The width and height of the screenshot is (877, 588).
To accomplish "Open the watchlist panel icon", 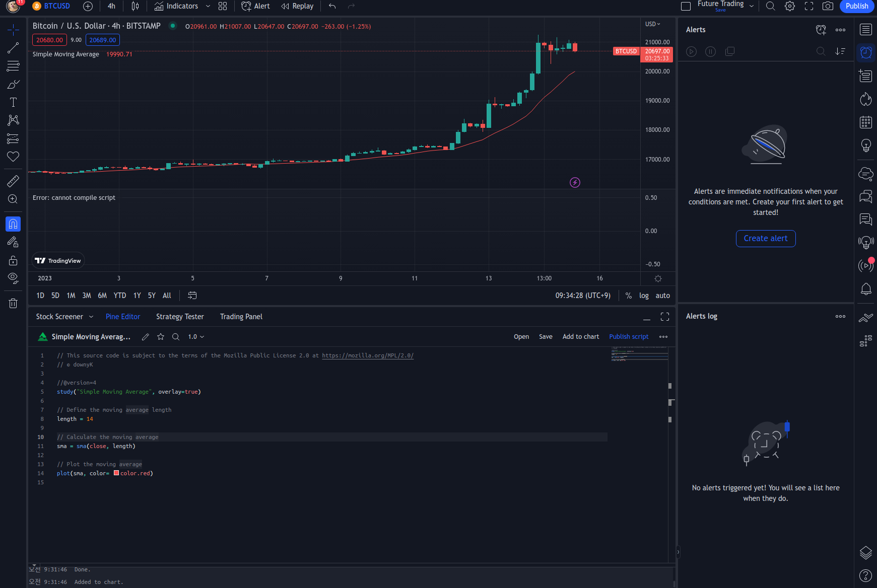I will [x=866, y=30].
